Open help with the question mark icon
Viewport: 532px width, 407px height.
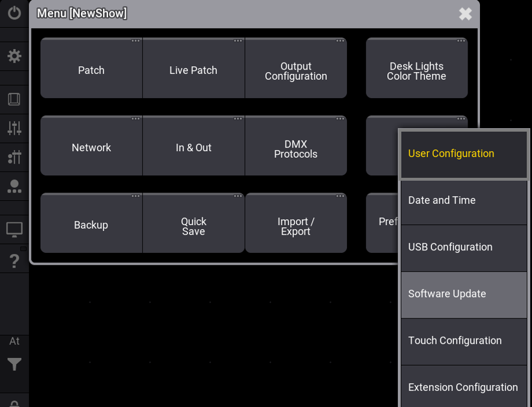[x=14, y=261]
